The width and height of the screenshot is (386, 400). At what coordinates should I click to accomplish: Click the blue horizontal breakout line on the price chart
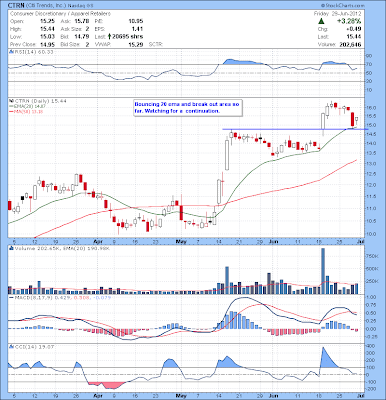coord(295,129)
